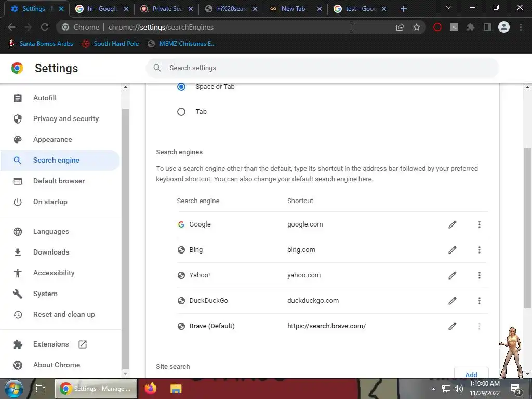
Task: Open File Explorer from the taskbar
Action: coord(176,389)
